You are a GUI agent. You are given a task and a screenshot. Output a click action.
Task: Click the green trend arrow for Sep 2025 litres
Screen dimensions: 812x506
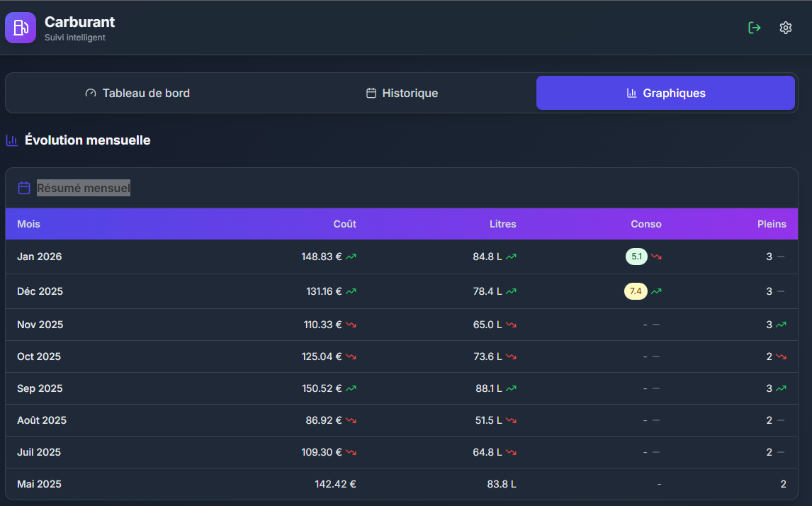point(511,388)
